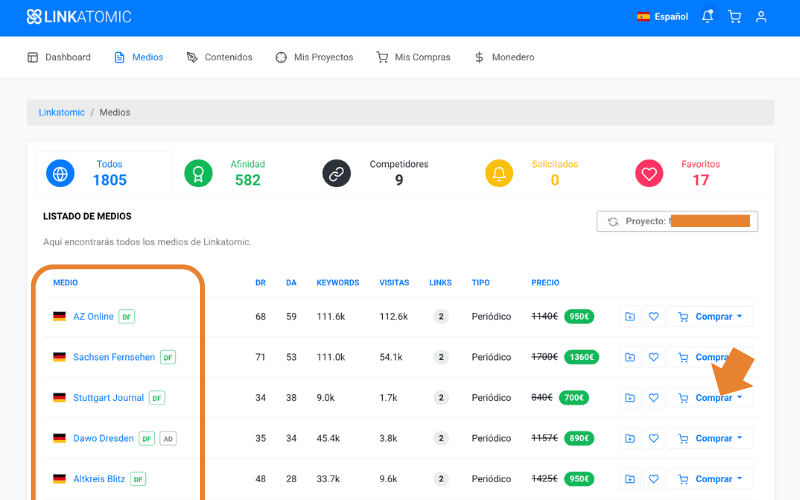Open the user account icon
This screenshot has width=800, height=500.
(761, 17)
